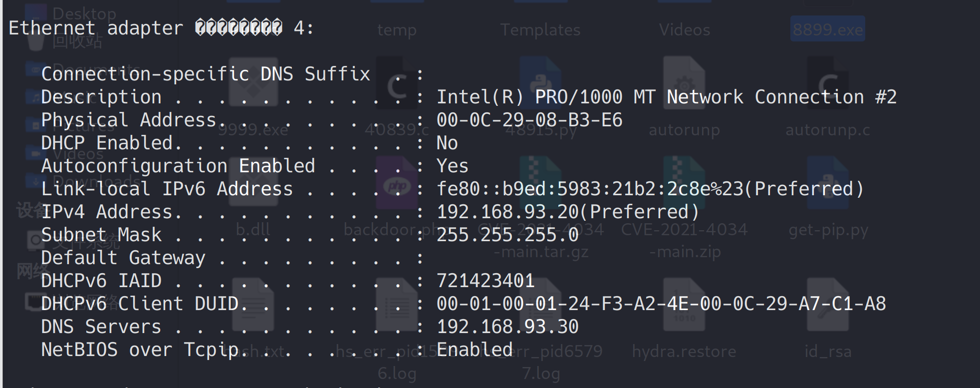Image resolution: width=980 pixels, height=388 pixels.
Task: Open Downloads in the sidebar
Action: click(95, 181)
